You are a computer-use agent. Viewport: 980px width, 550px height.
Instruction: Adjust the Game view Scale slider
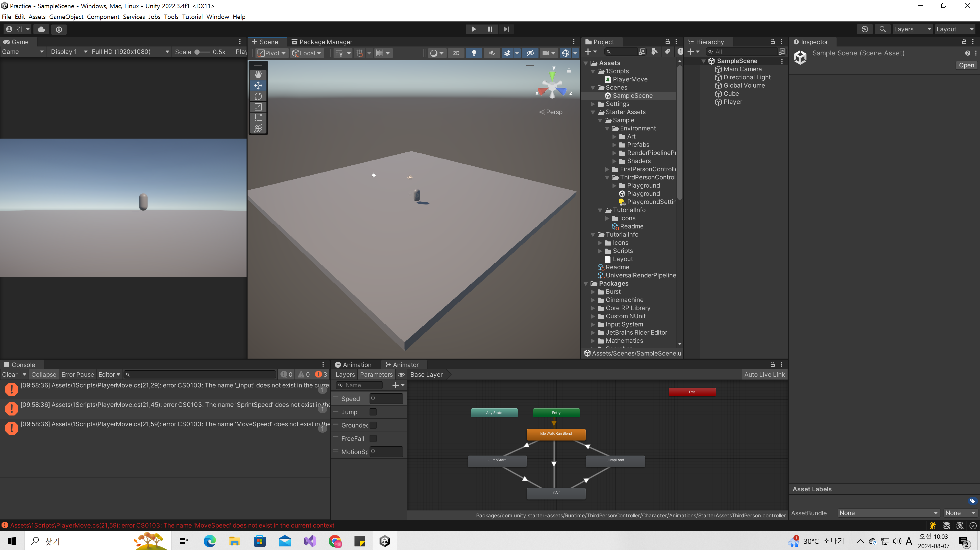(198, 52)
